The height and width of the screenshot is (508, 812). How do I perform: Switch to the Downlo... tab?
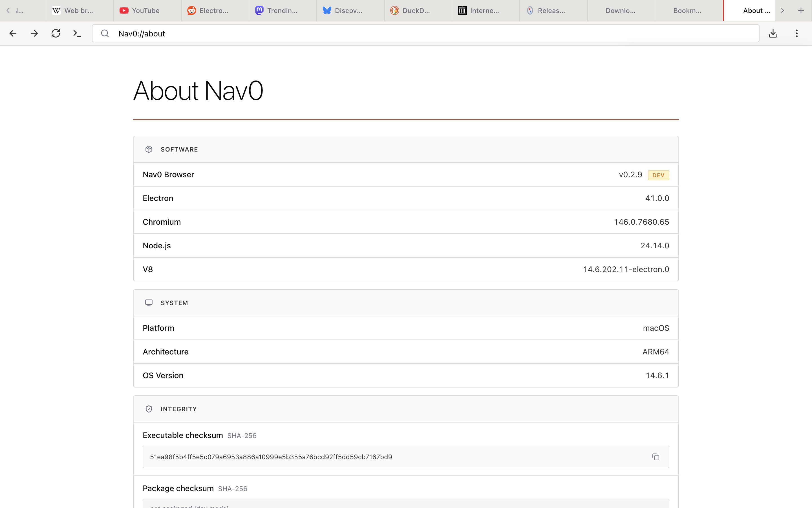[621, 10]
